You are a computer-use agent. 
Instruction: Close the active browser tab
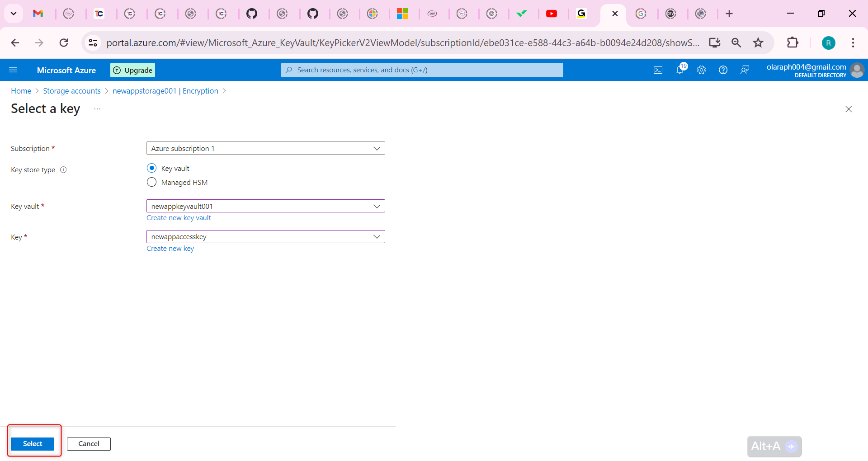pos(615,14)
